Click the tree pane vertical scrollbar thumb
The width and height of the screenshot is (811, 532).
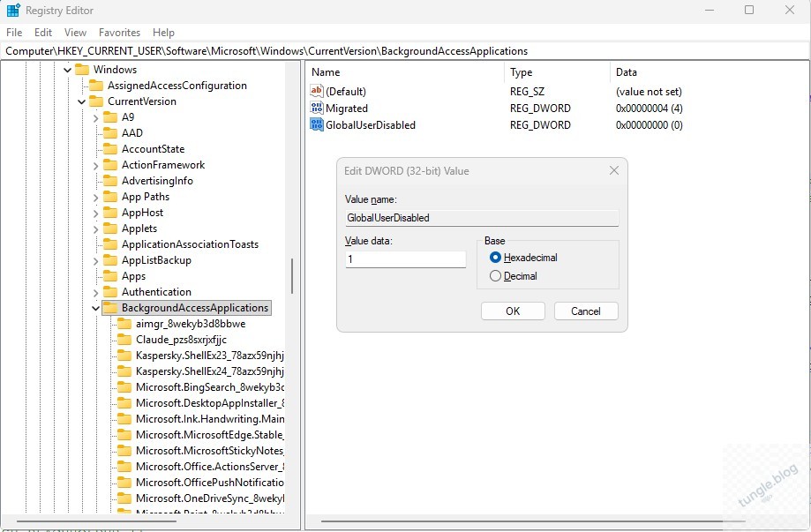click(x=292, y=276)
